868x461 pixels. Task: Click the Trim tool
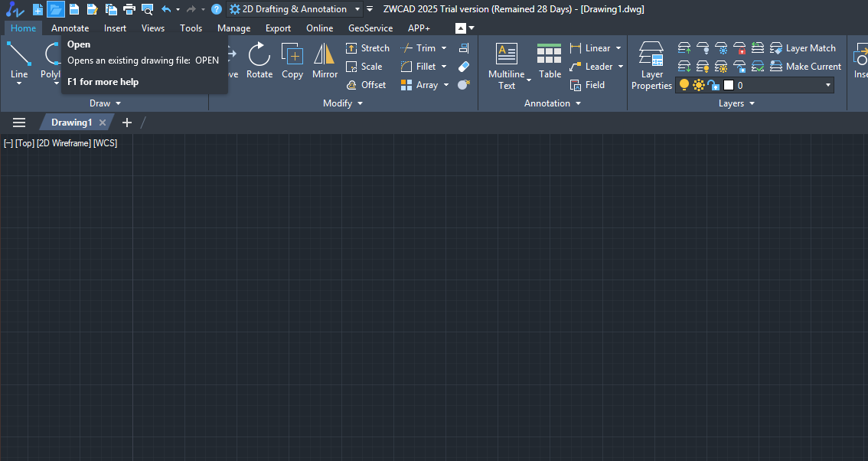(419, 48)
